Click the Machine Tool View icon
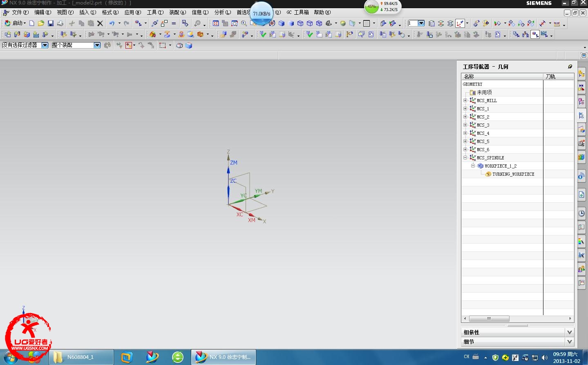This screenshot has width=588, height=365. (525, 35)
